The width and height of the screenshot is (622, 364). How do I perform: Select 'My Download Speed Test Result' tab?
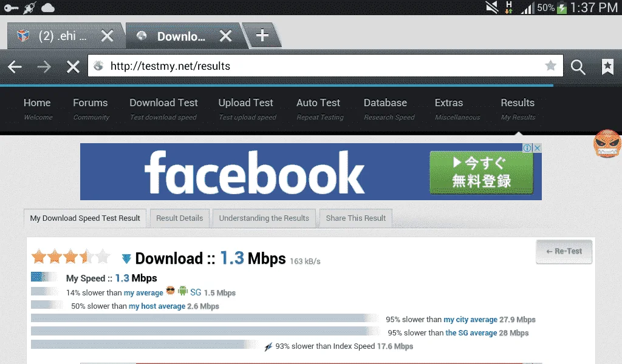click(85, 218)
